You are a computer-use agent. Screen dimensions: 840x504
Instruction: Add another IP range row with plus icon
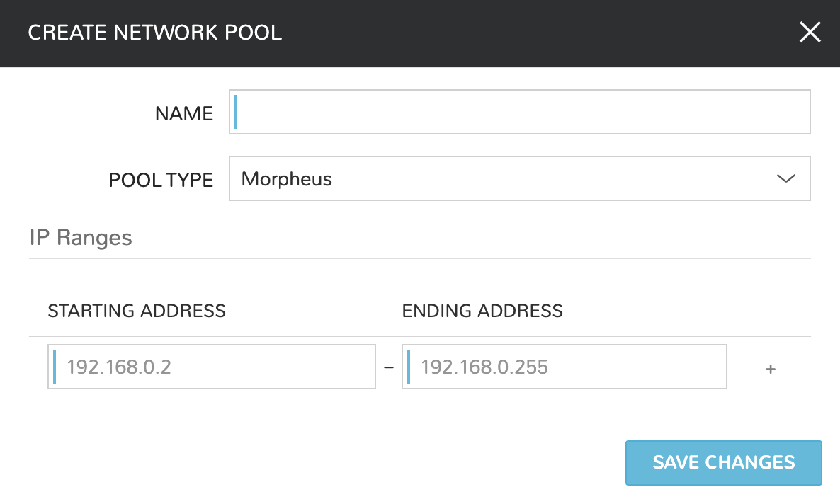pyautogui.click(x=771, y=369)
